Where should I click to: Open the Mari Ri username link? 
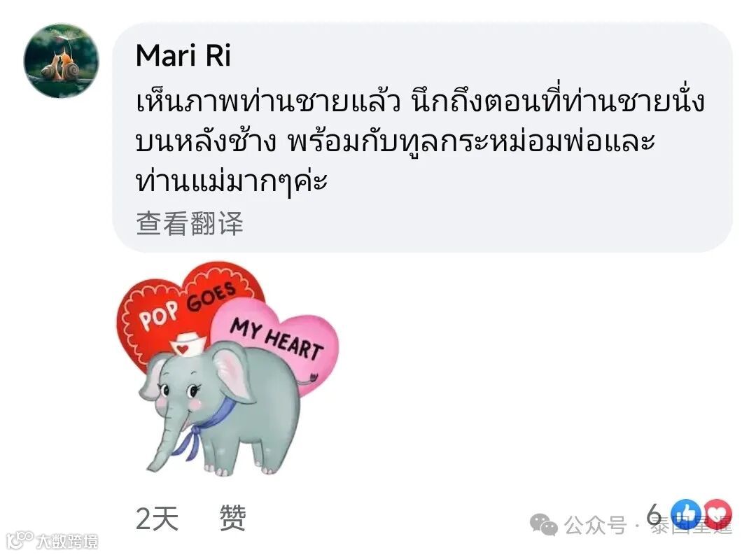(183, 55)
